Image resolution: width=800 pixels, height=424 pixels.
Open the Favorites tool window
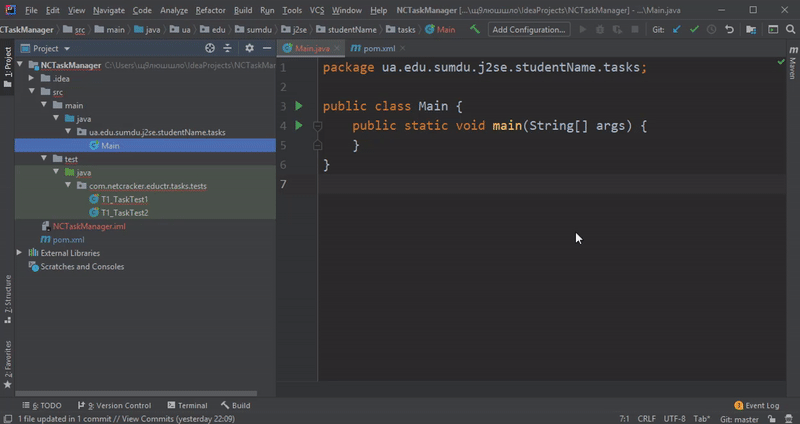point(8,364)
